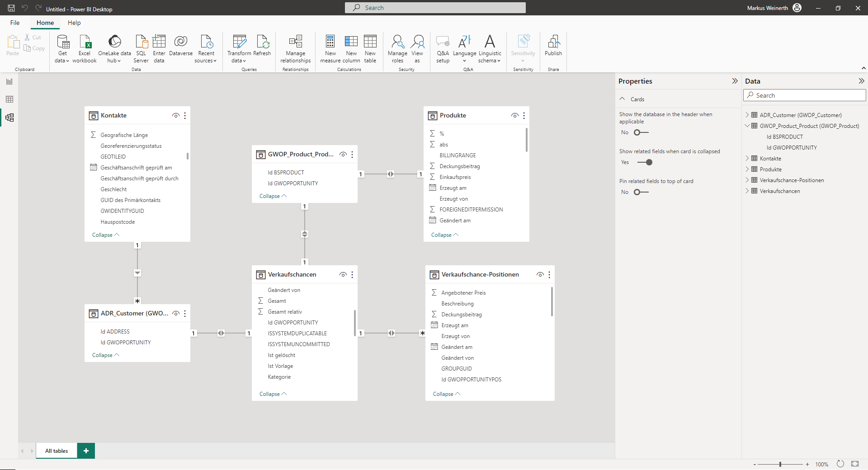Fit the model diagram to the page
868x470 pixels.
[855, 464]
